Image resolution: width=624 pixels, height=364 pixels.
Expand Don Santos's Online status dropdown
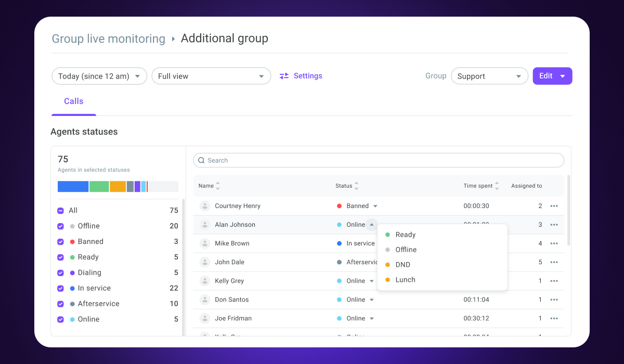[372, 300]
